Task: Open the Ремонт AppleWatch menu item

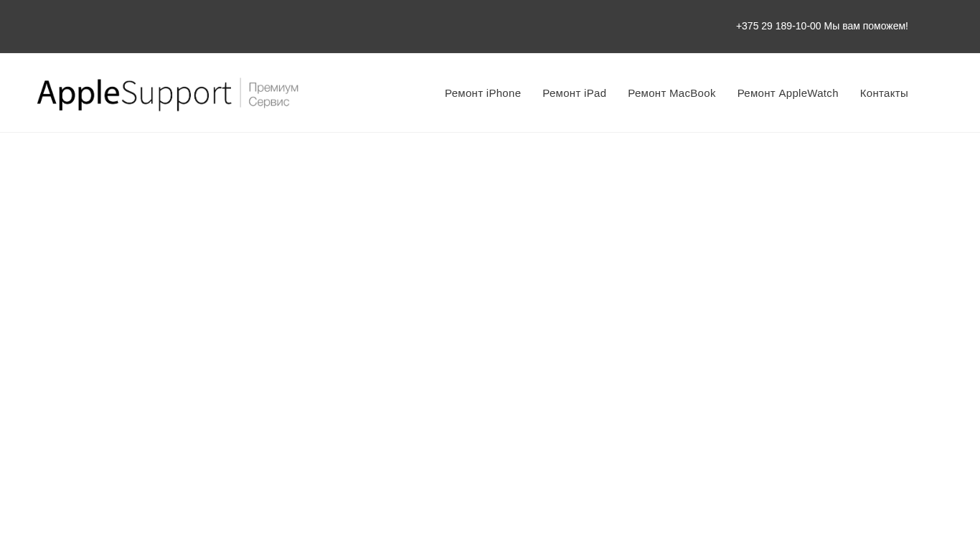Action: pyautogui.click(x=788, y=93)
